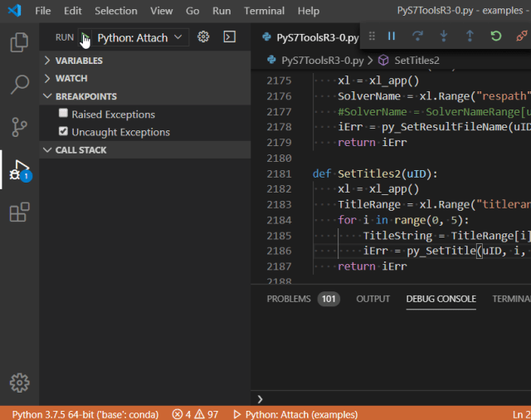Open the Explorer view in activity bar
This screenshot has width=531, height=420.
[x=19, y=42]
